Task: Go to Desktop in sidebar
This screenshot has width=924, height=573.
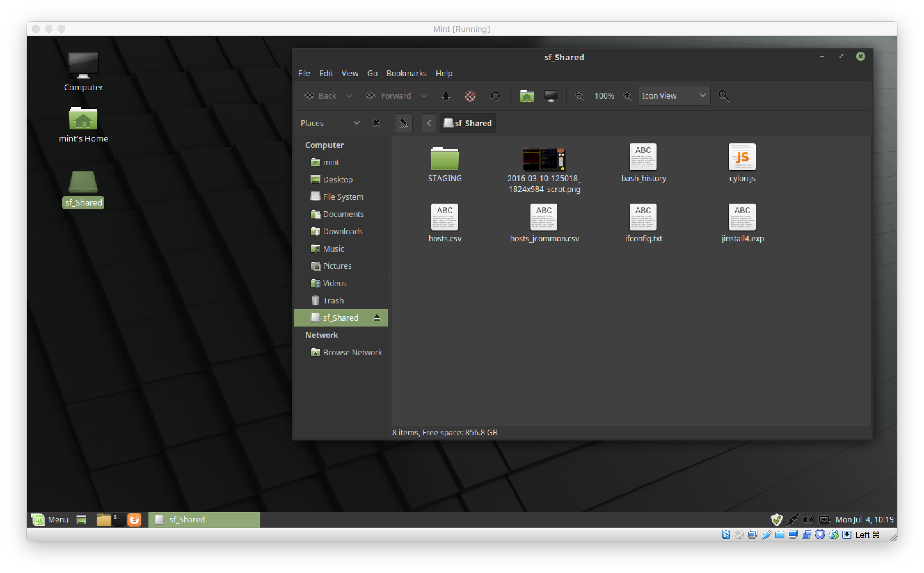Action: pyautogui.click(x=341, y=180)
